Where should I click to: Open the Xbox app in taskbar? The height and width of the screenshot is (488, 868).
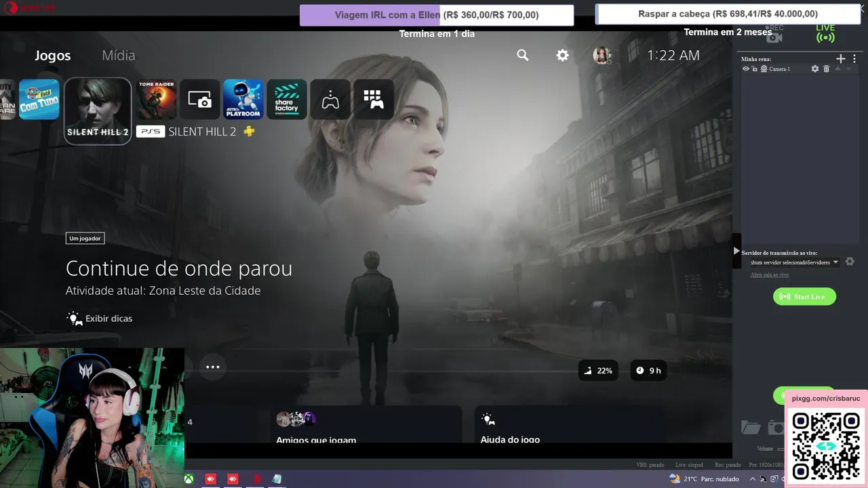point(189,479)
